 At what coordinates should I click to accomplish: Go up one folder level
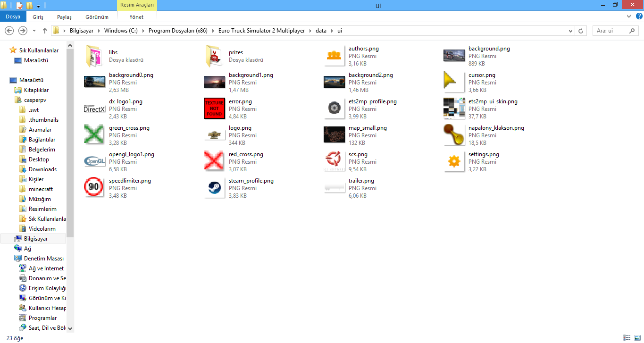pos(45,31)
